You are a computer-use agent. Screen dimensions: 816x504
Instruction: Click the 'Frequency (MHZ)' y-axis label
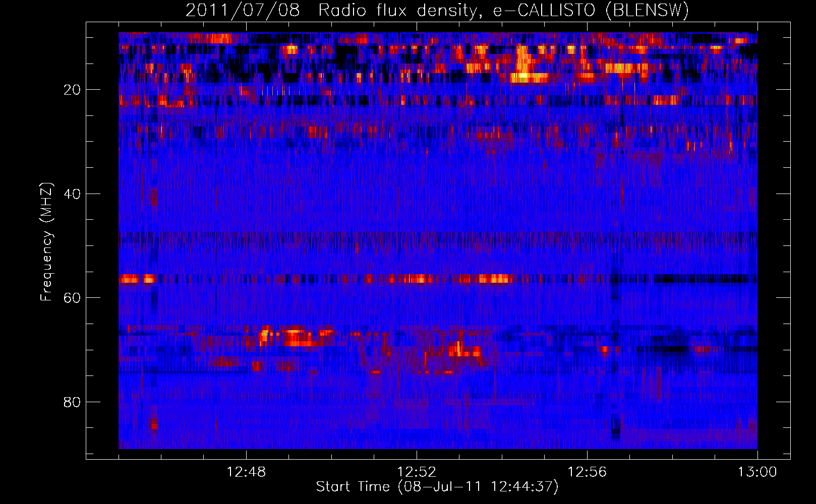coord(46,242)
